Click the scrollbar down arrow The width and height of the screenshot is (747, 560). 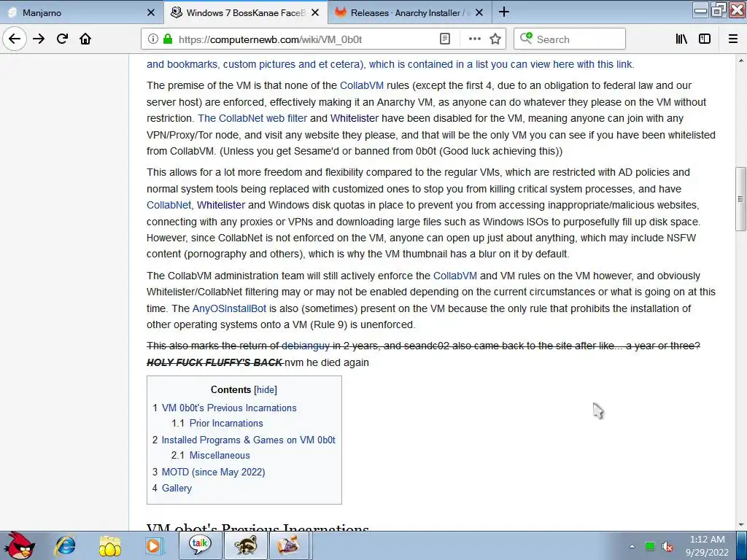pos(740,525)
